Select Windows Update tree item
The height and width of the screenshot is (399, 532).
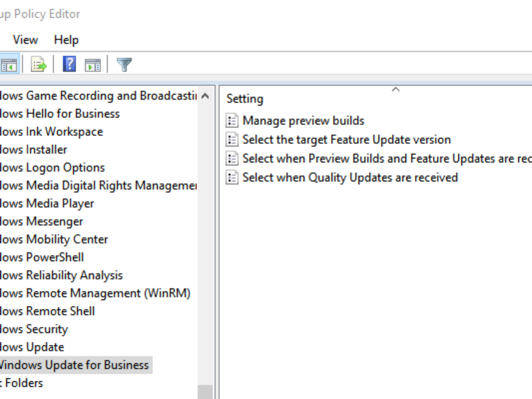click(x=32, y=347)
